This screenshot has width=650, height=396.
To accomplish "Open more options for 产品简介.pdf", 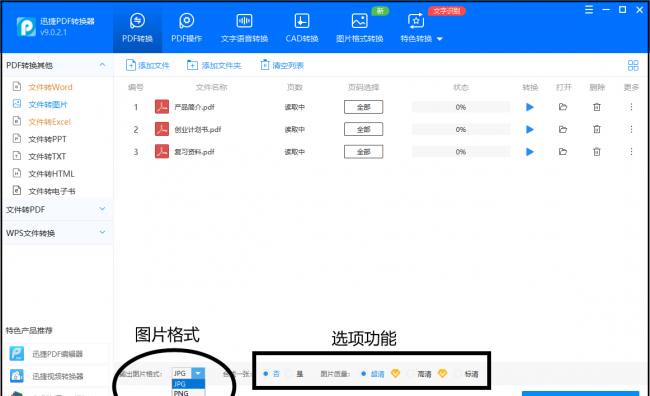I will 631,107.
